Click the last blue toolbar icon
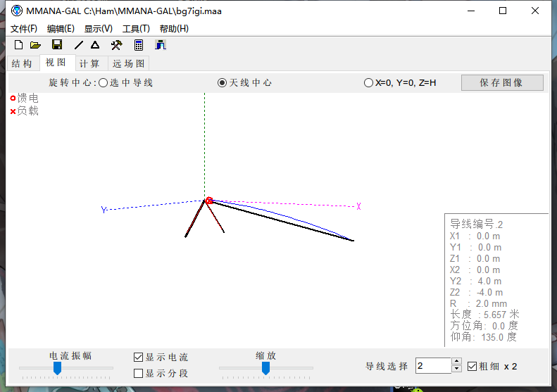Viewport: 557px width, 392px height. tap(161, 45)
